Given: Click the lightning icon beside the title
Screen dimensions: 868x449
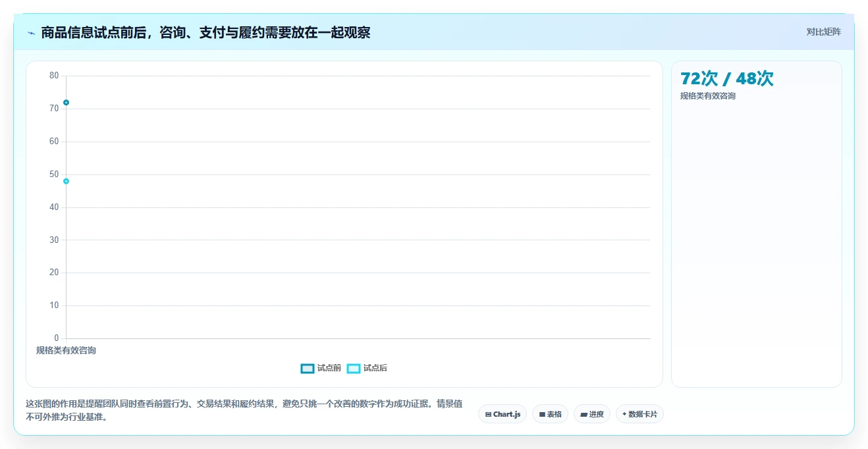Looking at the screenshot, I should [x=31, y=33].
